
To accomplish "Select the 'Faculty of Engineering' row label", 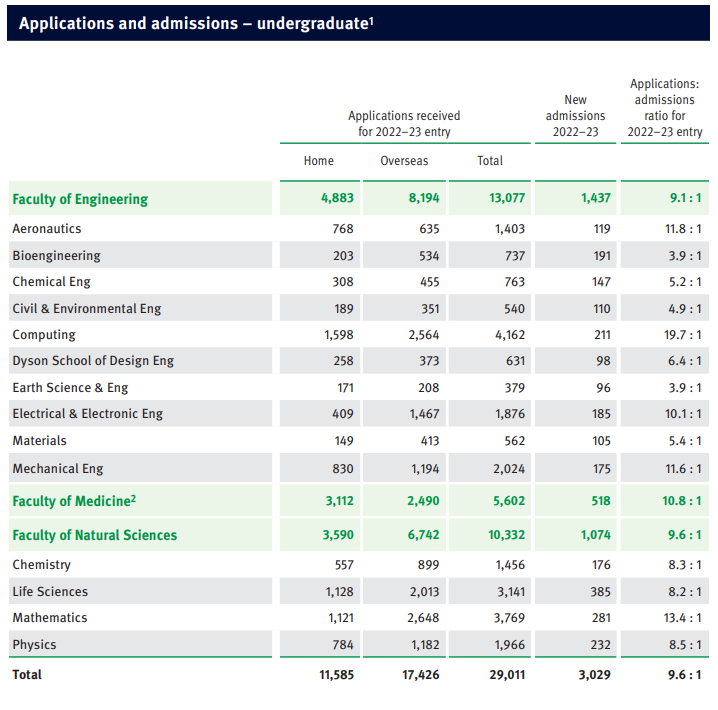I will click(80, 199).
